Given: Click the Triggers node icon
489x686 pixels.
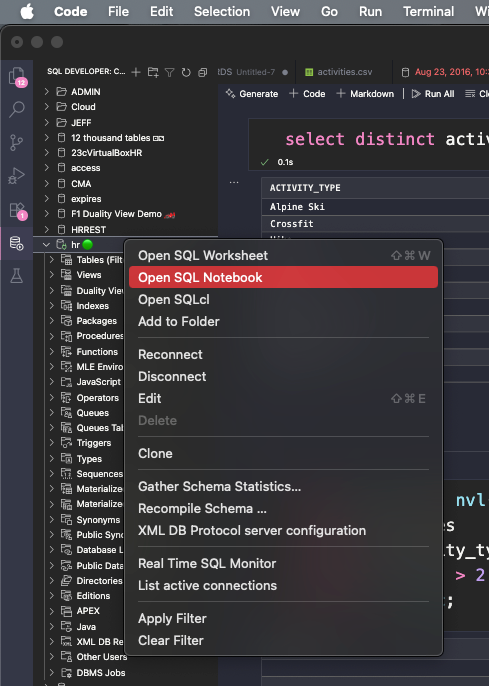Looking at the screenshot, I should (x=66, y=443).
